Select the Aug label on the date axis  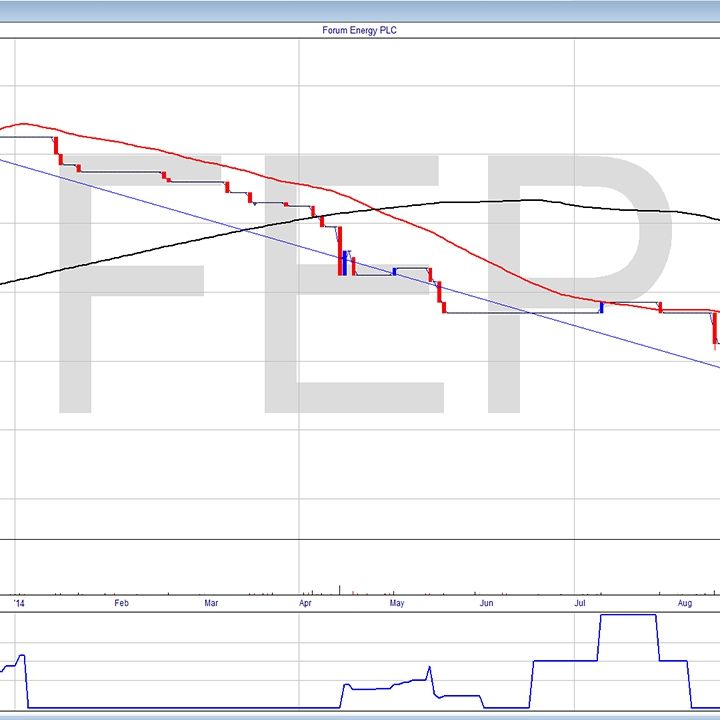[684, 604]
